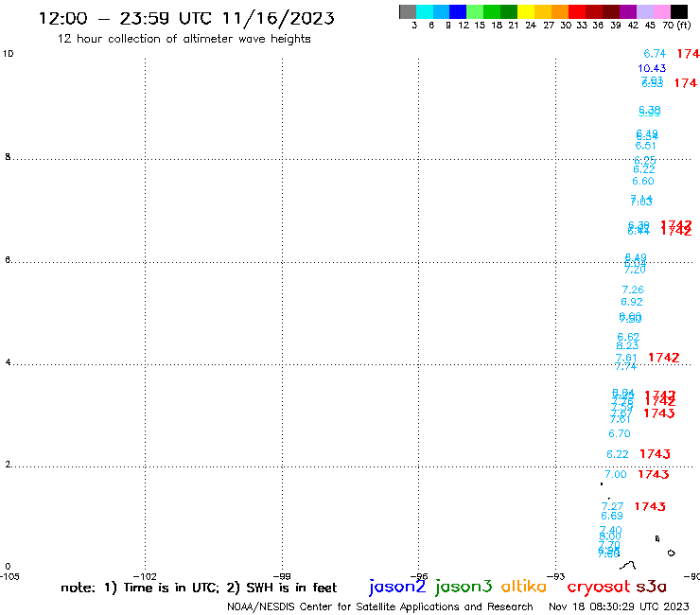700x615 pixels.
Task: Click the wave height value "6.62"
Action: coord(628,336)
